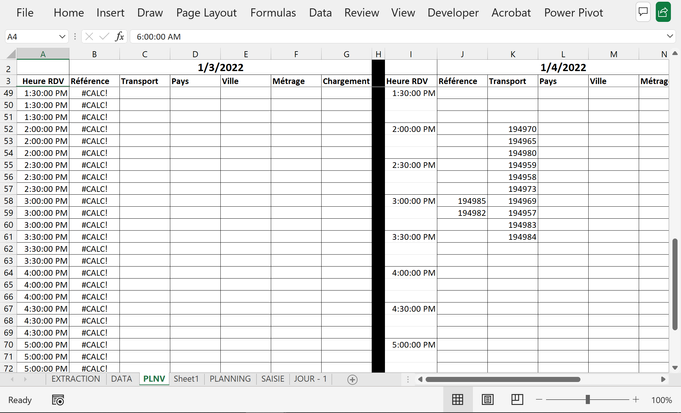Select the 1/3/2022 date header cell
Image resolution: width=681 pixels, height=413 pixels.
[220, 67]
